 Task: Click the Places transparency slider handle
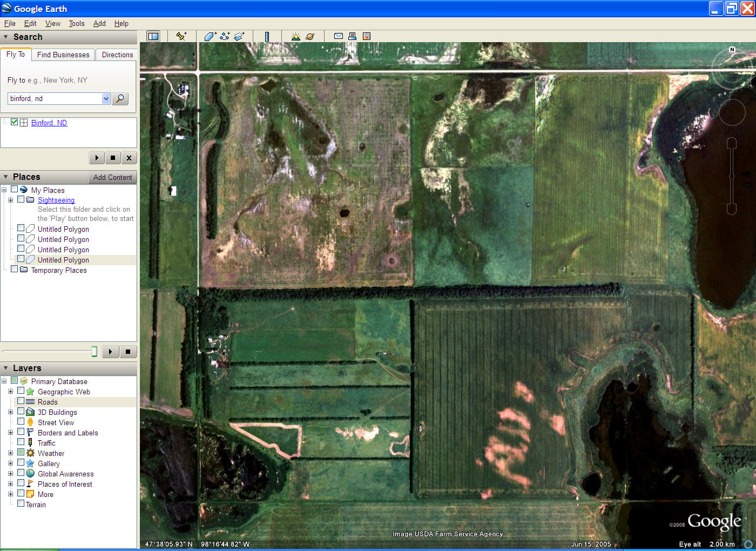coord(94,352)
